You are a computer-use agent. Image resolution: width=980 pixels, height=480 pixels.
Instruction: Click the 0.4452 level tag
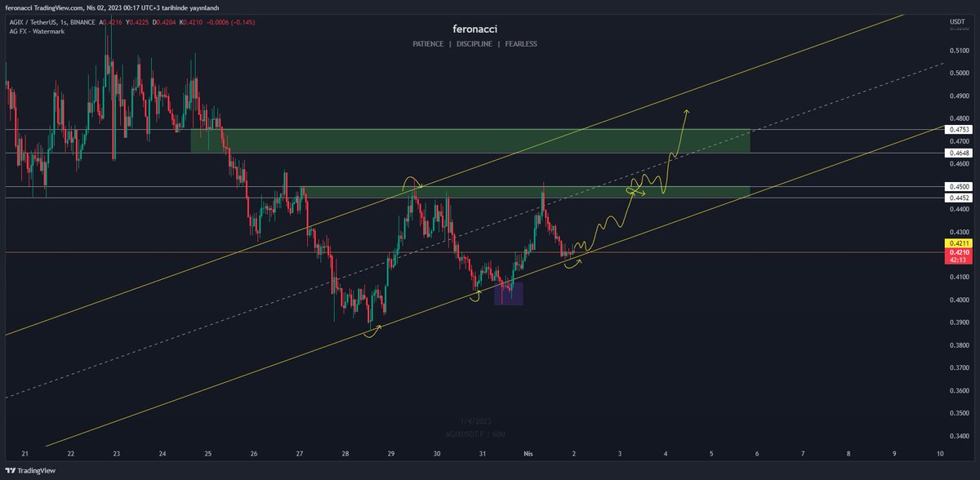(x=957, y=198)
